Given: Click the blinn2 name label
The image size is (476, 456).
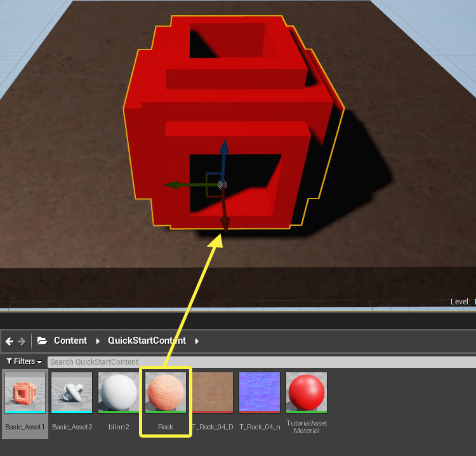Looking at the screenshot, I should [x=119, y=427].
